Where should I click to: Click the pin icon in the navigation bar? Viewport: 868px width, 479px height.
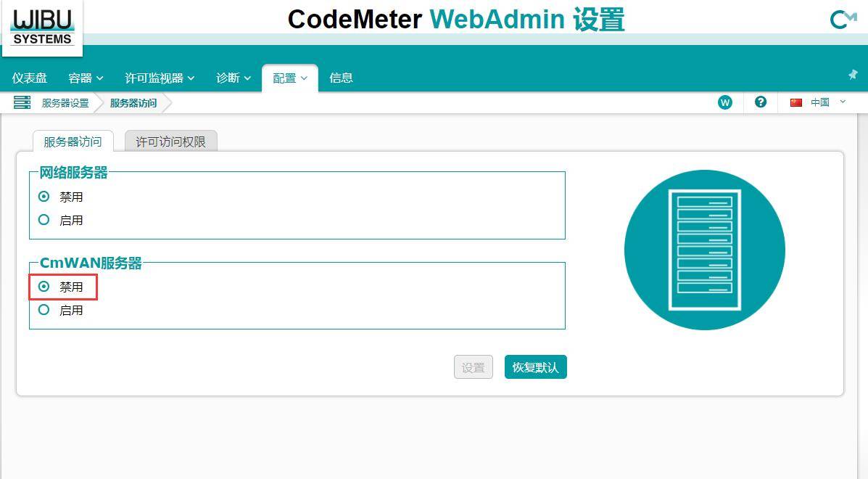(853, 74)
